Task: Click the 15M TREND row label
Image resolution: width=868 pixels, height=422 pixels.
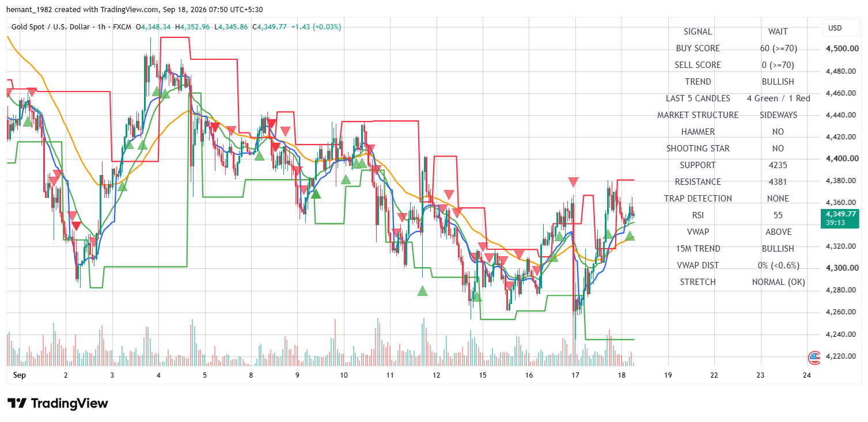Action: 698,249
